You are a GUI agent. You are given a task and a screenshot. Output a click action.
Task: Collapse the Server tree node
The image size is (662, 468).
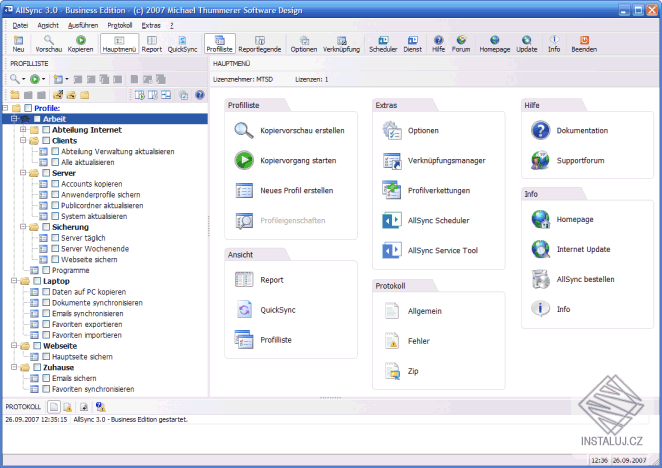pyautogui.click(x=23, y=172)
